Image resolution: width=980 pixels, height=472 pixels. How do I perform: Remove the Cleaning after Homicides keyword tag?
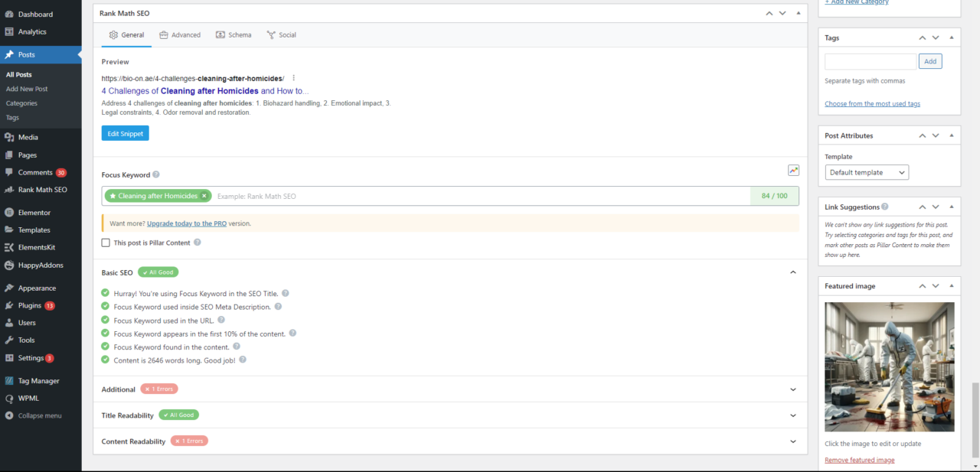(204, 197)
